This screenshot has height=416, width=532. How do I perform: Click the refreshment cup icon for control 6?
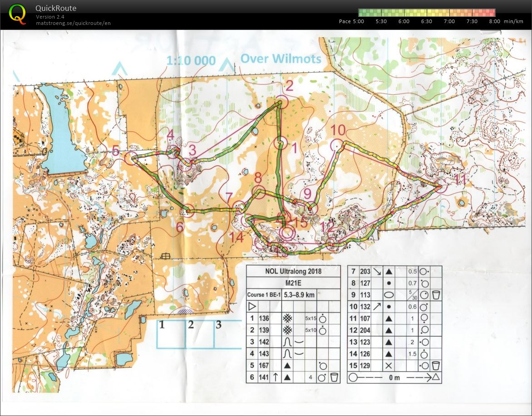335,377
